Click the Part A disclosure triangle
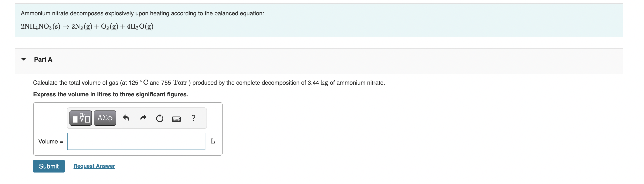The height and width of the screenshot is (184, 644). tap(24, 59)
